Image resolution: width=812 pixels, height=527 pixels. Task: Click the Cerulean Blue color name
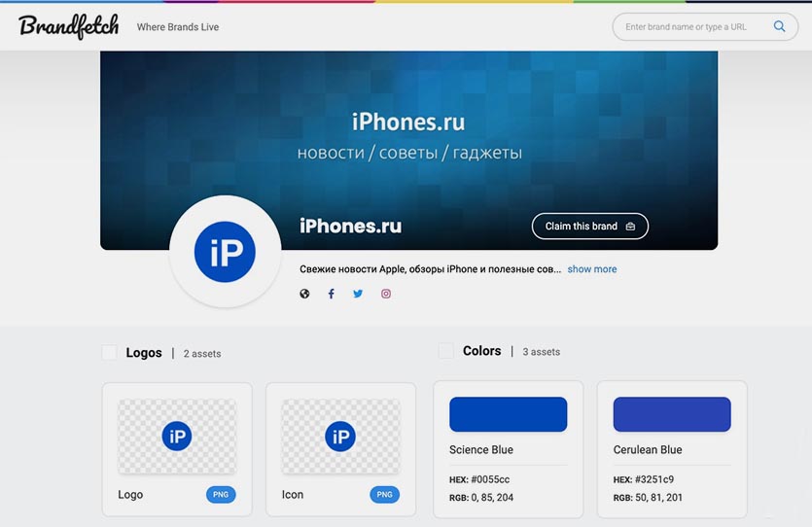(648, 450)
